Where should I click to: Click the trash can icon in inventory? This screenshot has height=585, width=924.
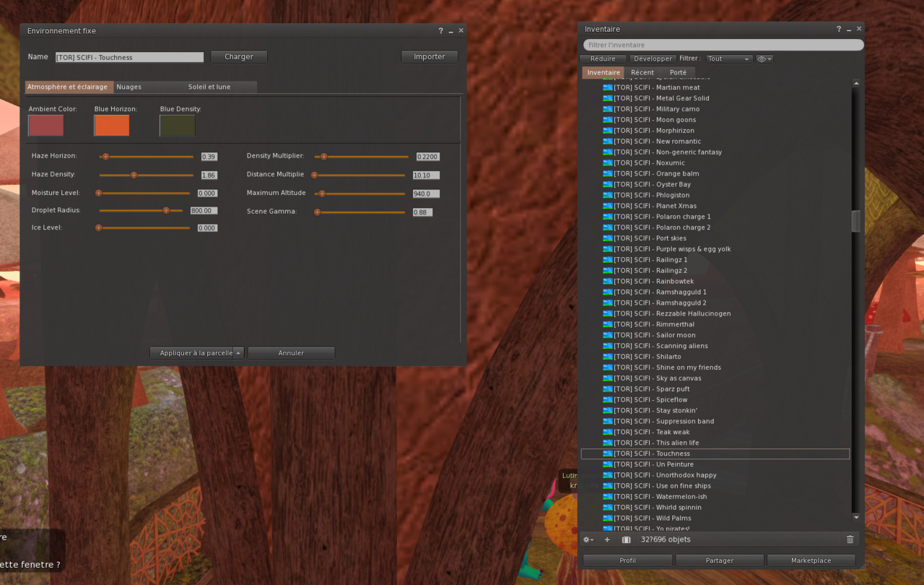(x=850, y=539)
